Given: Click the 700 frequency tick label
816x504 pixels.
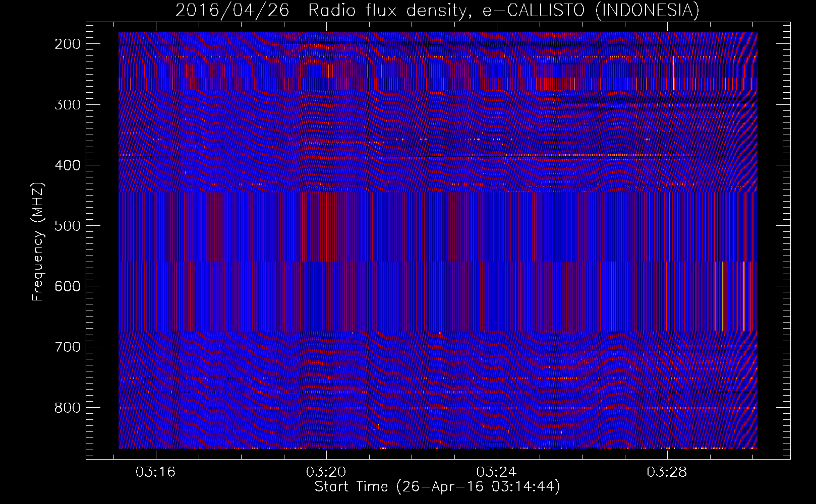Looking at the screenshot, I should [x=68, y=347].
